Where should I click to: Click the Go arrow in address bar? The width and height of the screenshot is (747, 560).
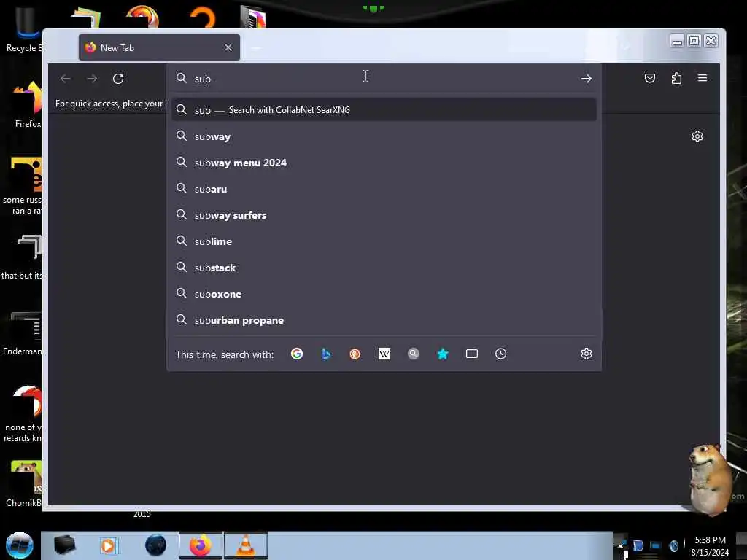coord(587,79)
